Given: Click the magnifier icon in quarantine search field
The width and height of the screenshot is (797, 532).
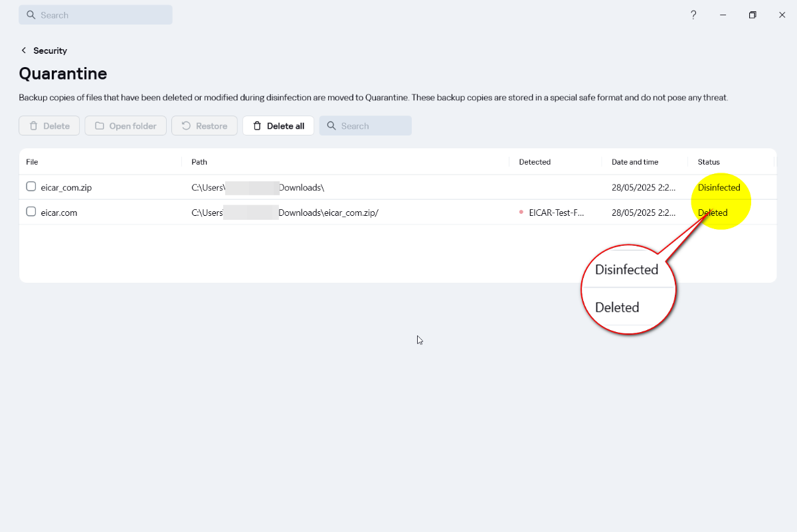Looking at the screenshot, I should [331, 126].
